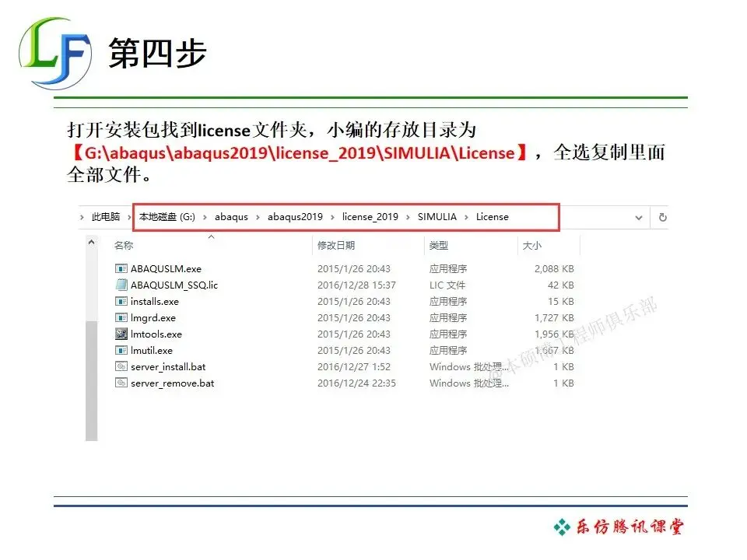Screen dimensions: 747x560
Task: Click the ABAQUSLM.exe application icon
Action: pyautogui.click(x=121, y=268)
